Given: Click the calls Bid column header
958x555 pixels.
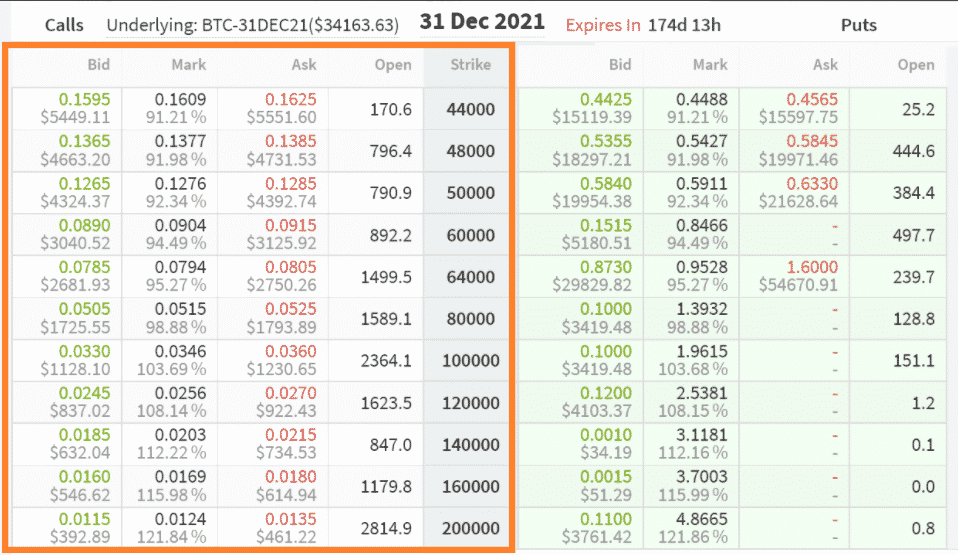Looking at the screenshot, I should (97, 65).
